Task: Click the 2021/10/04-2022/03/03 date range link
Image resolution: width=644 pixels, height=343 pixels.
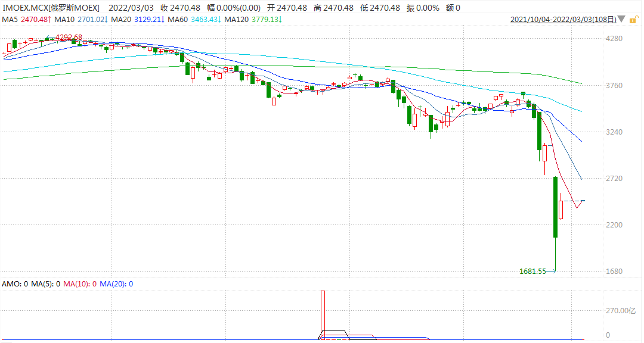Action: (563, 20)
